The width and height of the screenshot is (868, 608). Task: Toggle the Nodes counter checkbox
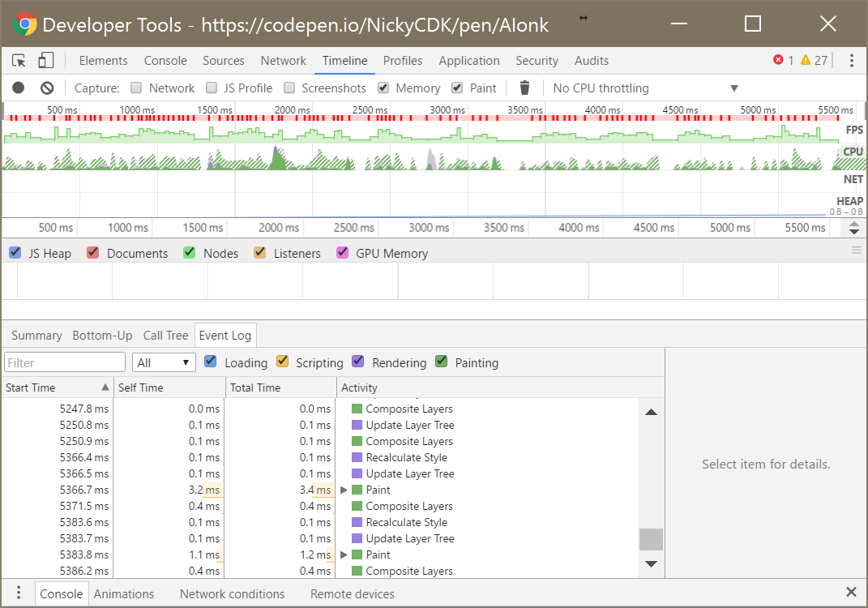pos(190,252)
